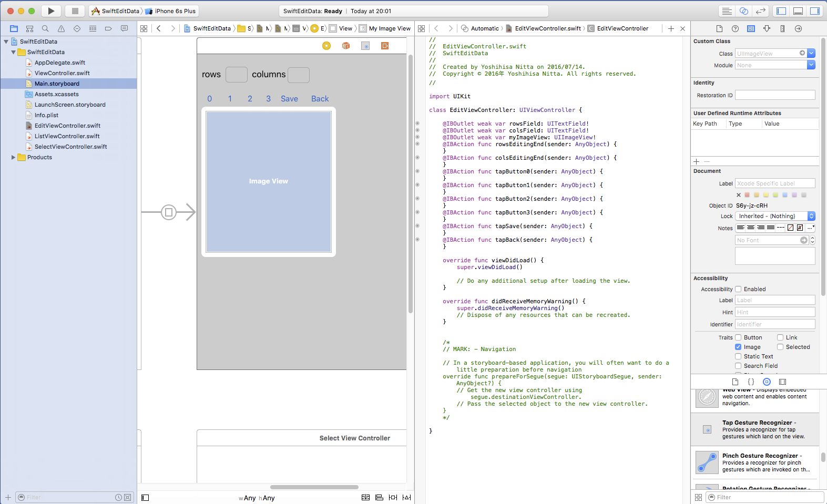Check the Static Text trait
The height and width of the screenshot is (504, 827).
[x=738, y=356]
